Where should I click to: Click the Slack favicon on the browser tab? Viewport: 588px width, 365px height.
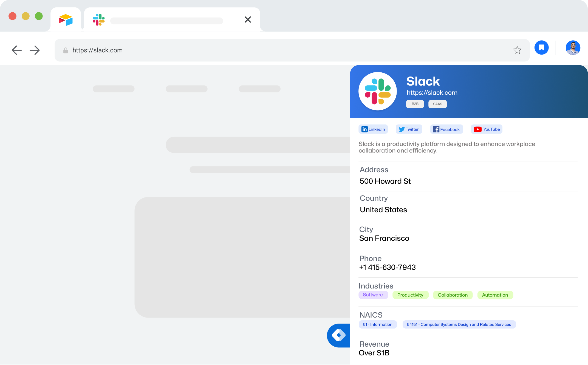[98, 20]
